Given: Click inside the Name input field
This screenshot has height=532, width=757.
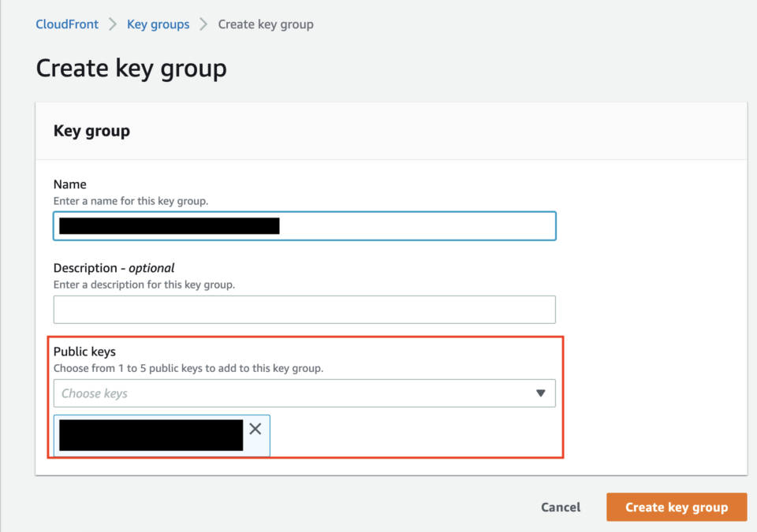Looking at the screenshot, I should (x=304, y=225).
